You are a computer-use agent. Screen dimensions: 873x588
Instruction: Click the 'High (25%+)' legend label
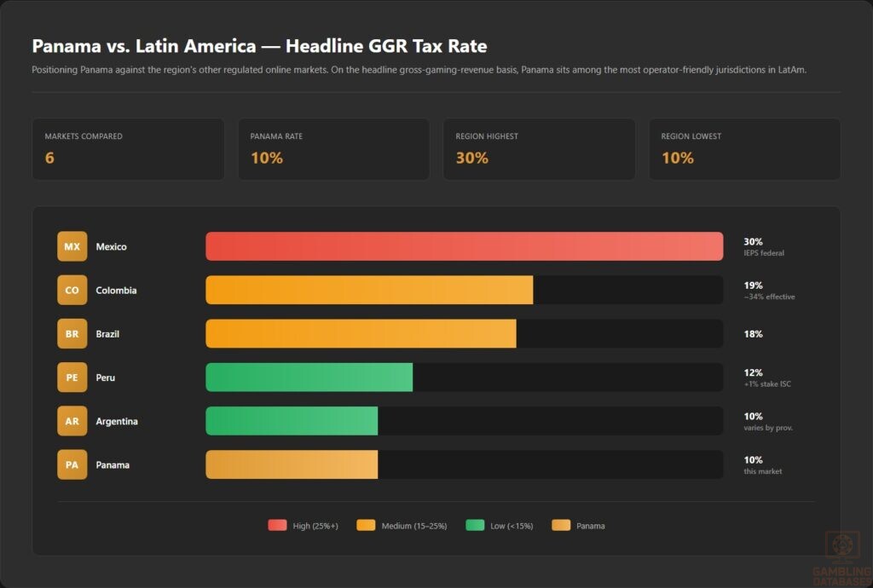[x=315, y=526]
